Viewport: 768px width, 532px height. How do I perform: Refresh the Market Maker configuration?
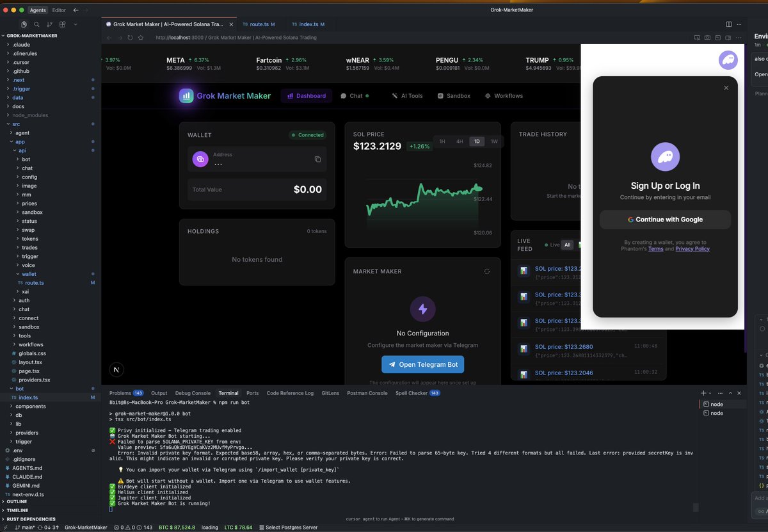pos(487,271)
